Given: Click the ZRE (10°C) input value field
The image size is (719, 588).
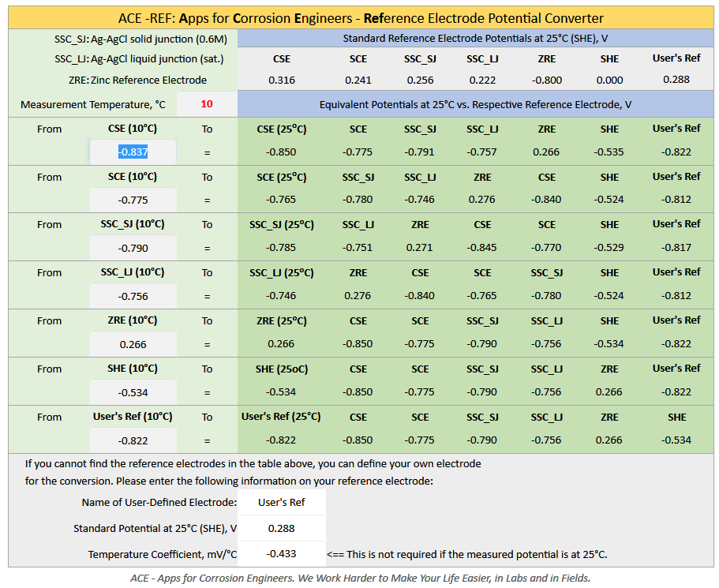Looking at the screenshot, I should (133, 345).
